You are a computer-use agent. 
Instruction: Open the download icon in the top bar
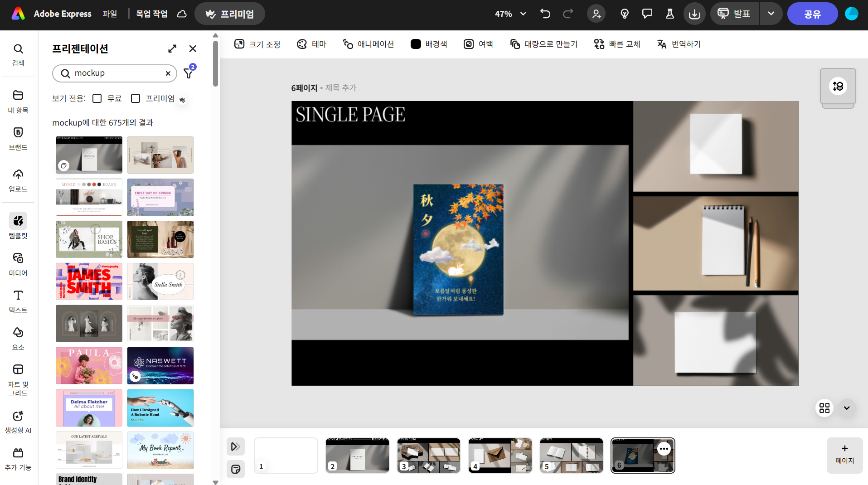[694, 14]
